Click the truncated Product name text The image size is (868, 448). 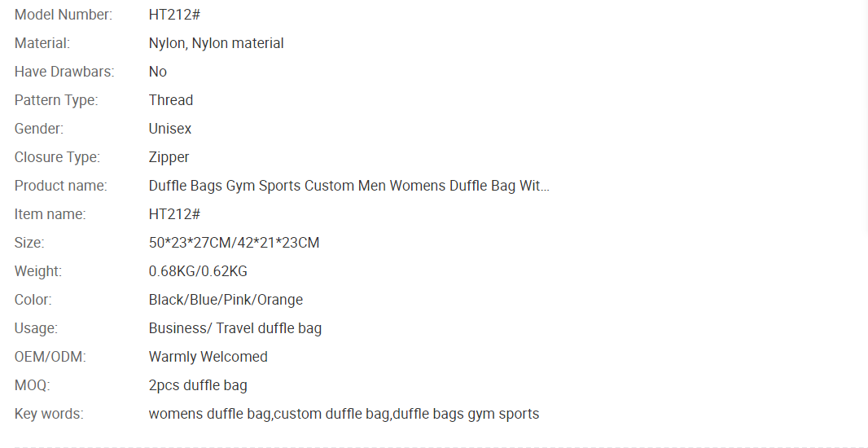pyautogui.click(x=349, y=186)
